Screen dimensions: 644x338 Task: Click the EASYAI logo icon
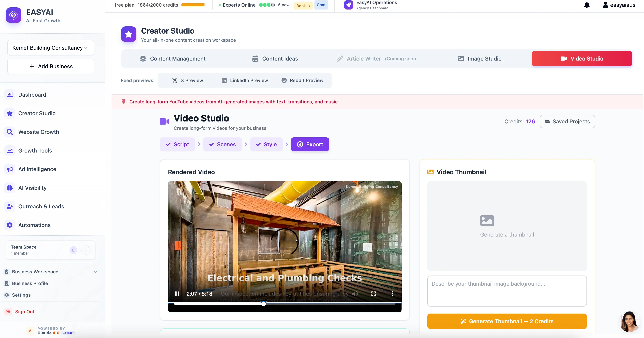pyautogui.click(x=13, y=15)
